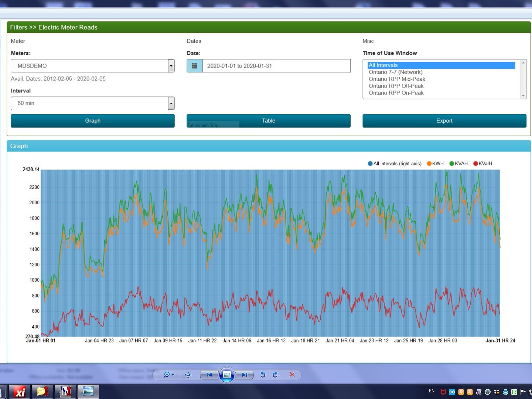This screenshot has width=532, height=399.
Task: Click 'Avail. Dates: 2012-02-05 - 2020-02-05' text
Action: click(x=58, y=79)
